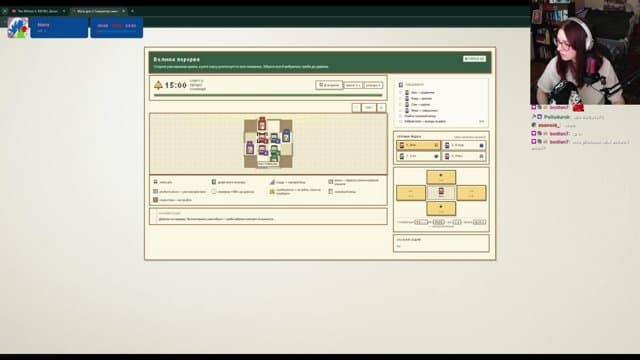Image resolution: width=640 pixels, height=360 pixels.
Task: Click the objectives panel header icon
Action: (401, 84)
